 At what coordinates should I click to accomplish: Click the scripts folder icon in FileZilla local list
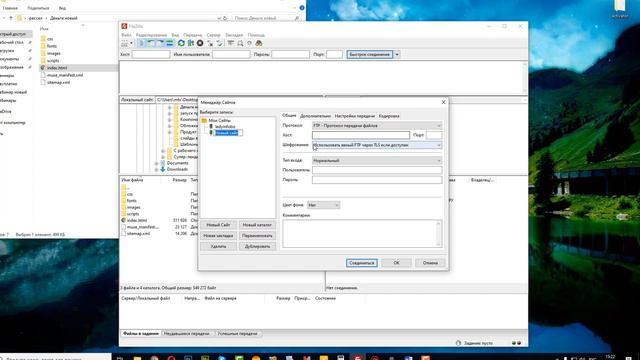coord(124,213)
